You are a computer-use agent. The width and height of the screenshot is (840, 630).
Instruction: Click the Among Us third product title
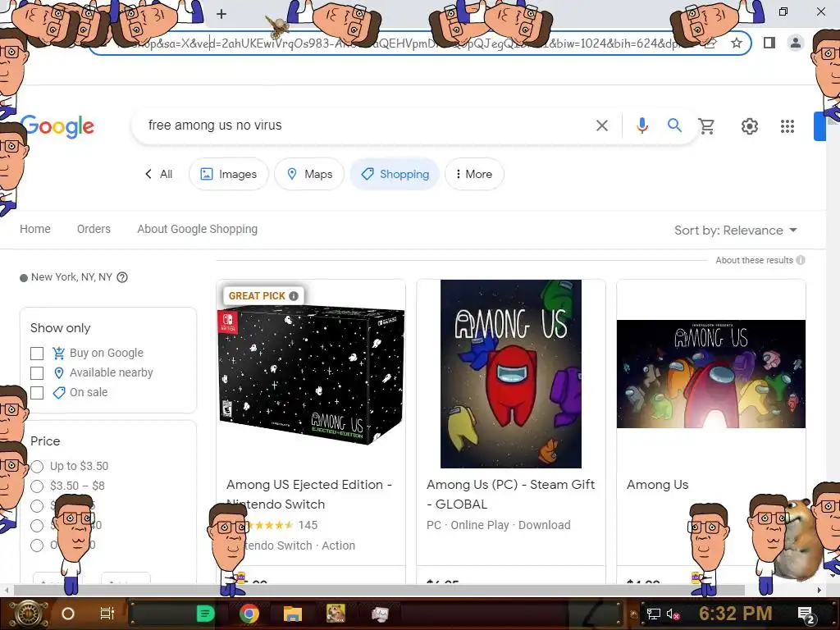tap(657, 485)
